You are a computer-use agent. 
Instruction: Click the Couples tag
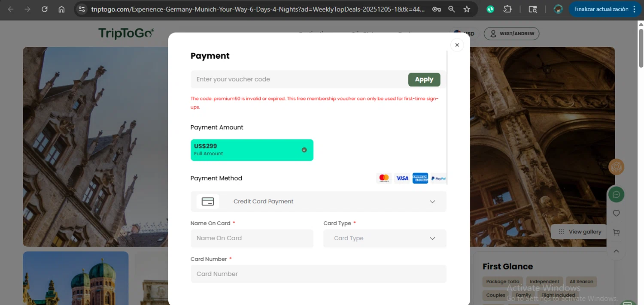(x=495, y=295)
